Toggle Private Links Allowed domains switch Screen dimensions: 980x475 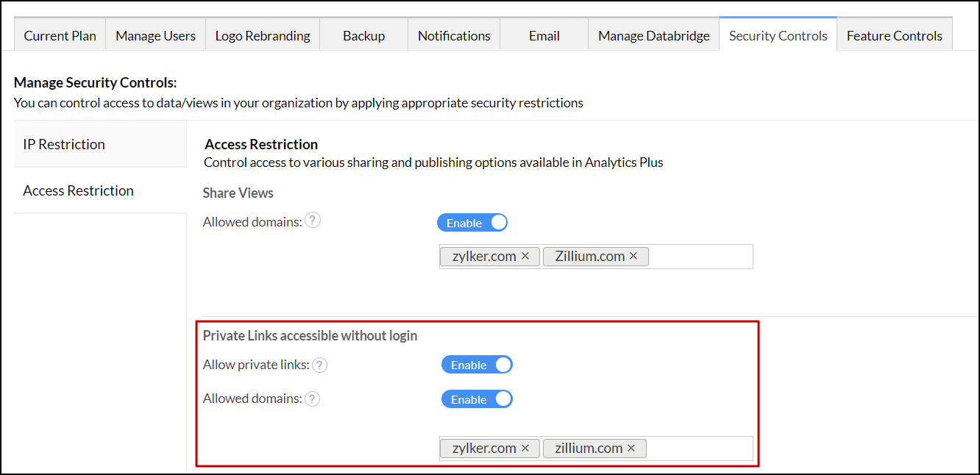click(x=477, y=399)
